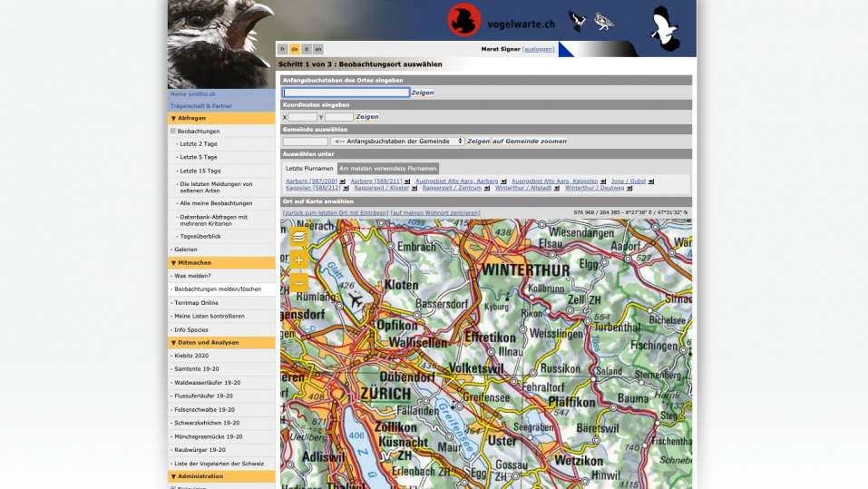Viewport: 868px width, 489px height.
Task: Zoom out with the map minus button
Action: tap(298, 283)
